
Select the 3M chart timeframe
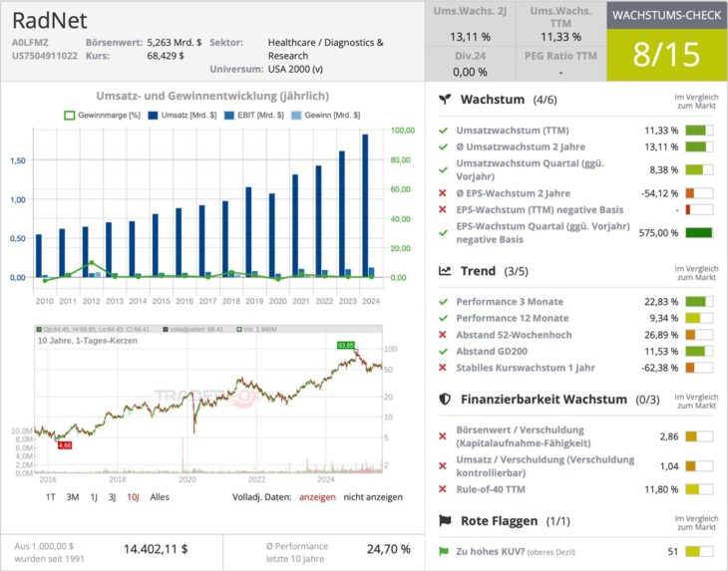click(x=73, y=497)
